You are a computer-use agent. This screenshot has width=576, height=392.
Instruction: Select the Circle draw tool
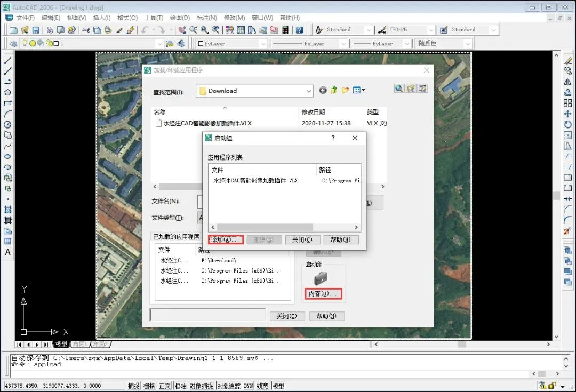tap(7, 125)
